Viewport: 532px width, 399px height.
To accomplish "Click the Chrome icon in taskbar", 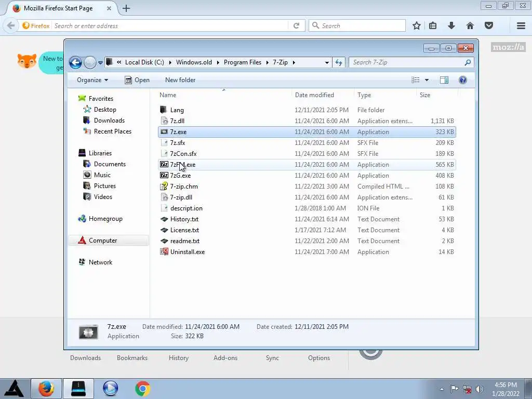I will point(142,389).
